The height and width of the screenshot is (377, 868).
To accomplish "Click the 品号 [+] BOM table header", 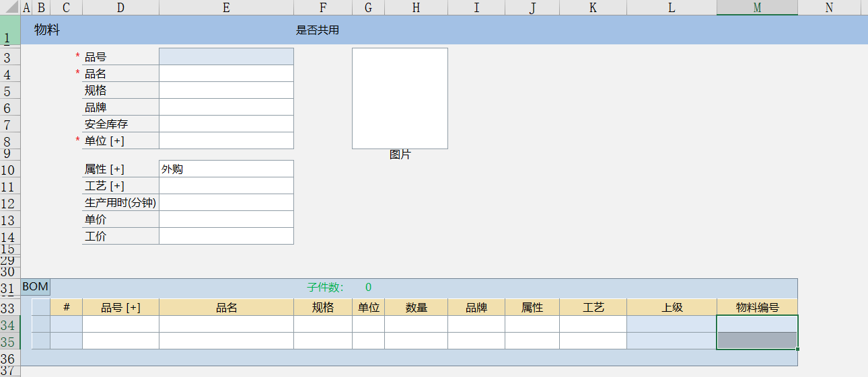I will tap(120, 308).
